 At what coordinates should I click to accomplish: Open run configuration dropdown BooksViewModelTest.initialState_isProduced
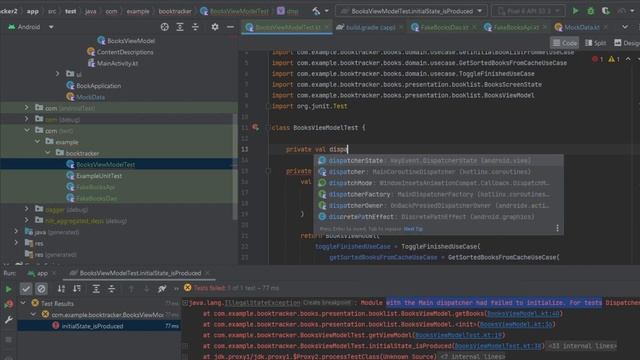click(x=411, y=11)
